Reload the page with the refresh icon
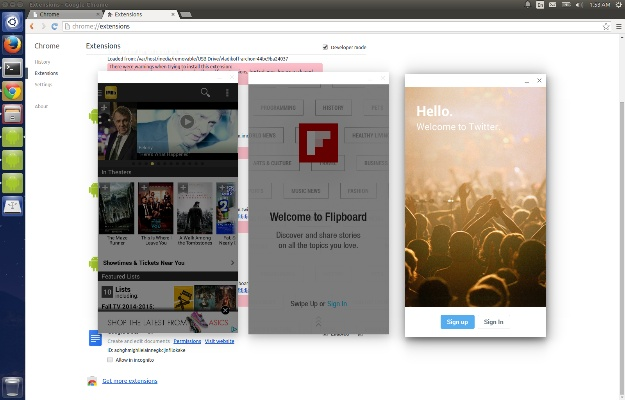 55,26
